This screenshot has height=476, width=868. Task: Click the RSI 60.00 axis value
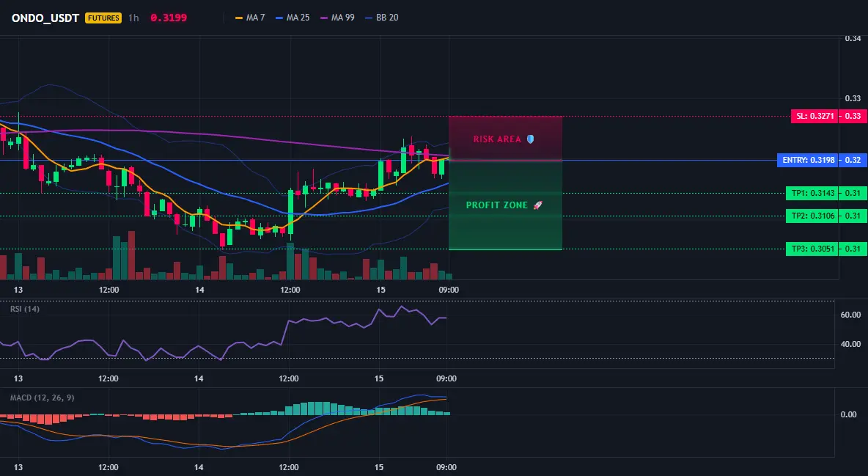[851, 315]
